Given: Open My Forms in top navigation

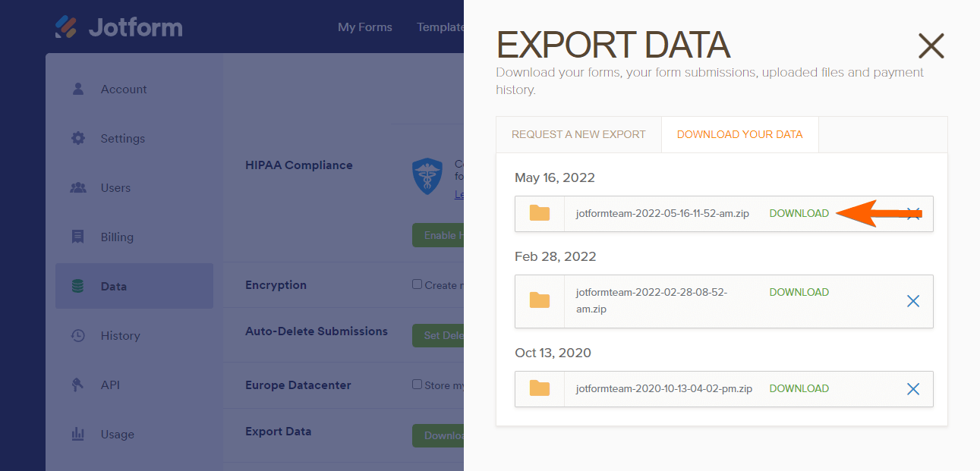Looking at the screenshot, I should [x=365, y=27].
